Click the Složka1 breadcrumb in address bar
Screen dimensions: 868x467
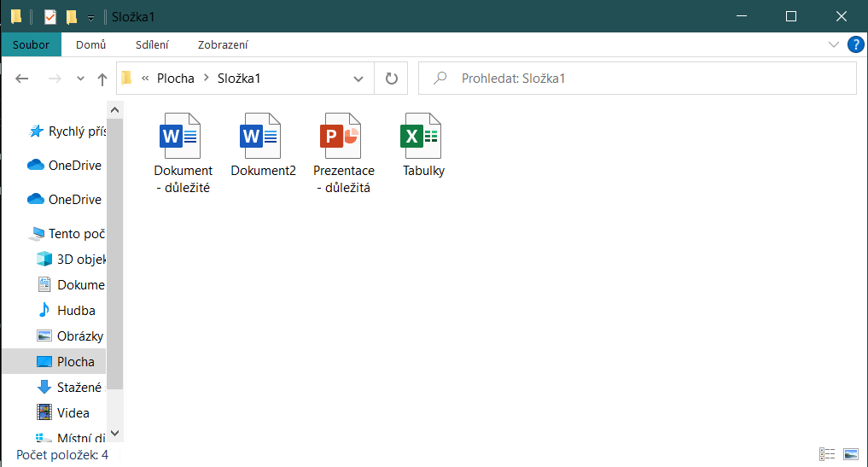pos(239,79)
